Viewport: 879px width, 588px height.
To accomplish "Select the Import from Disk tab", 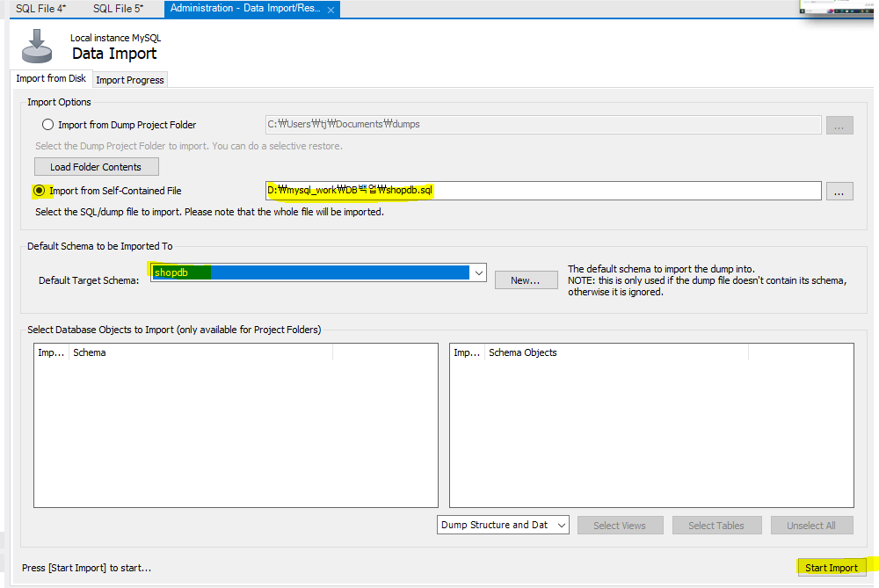I will pos(51,78).
